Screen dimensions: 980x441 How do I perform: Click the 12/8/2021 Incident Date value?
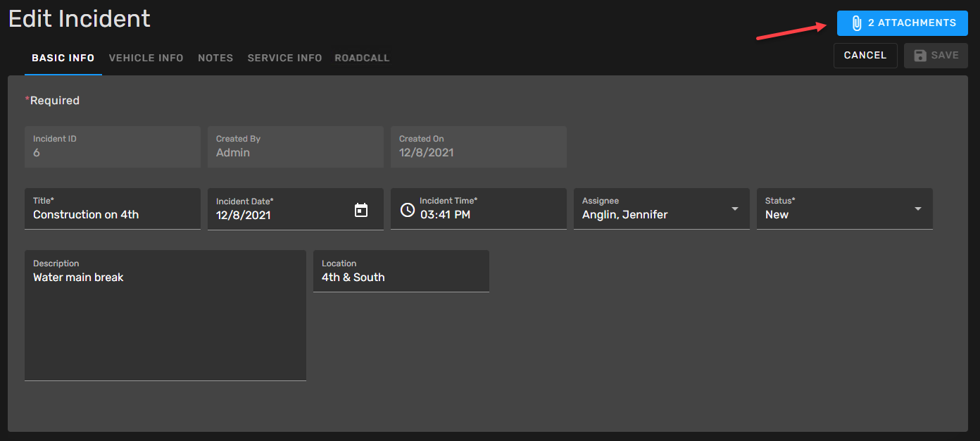(x=244, y=216)
